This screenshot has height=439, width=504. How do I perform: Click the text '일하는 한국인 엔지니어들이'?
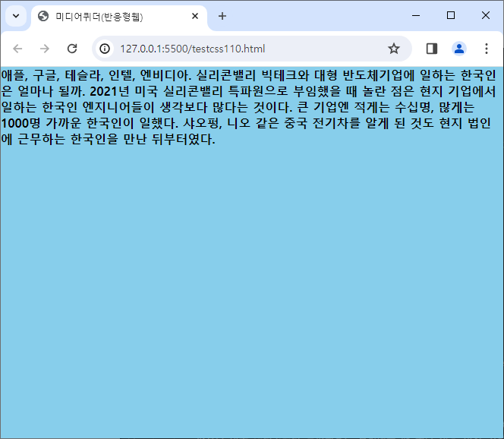coord(78,107)
